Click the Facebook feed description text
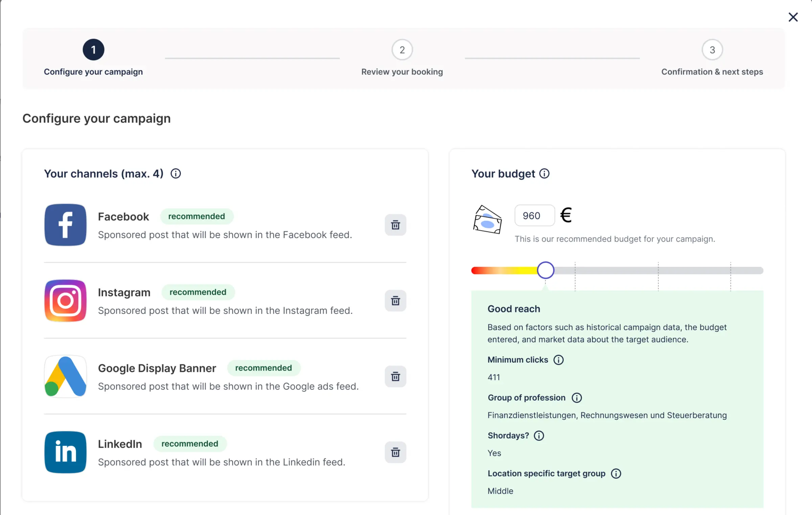 point(225,235)
